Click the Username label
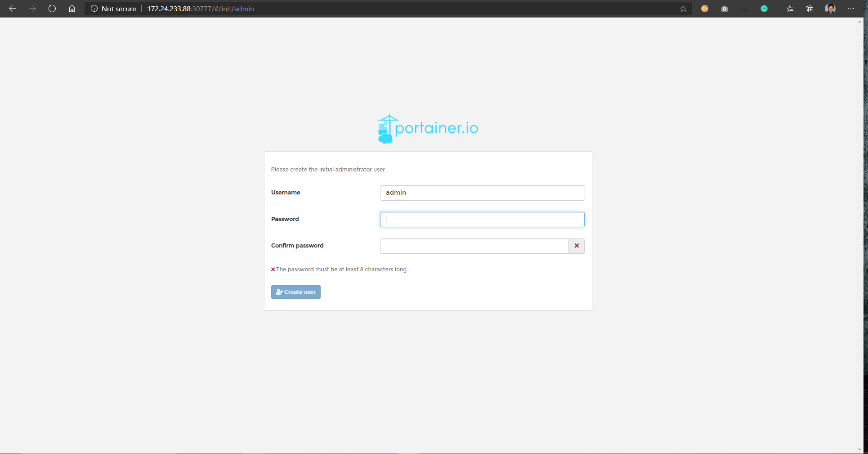Screen dimensions: 868x454 point(286,193)
